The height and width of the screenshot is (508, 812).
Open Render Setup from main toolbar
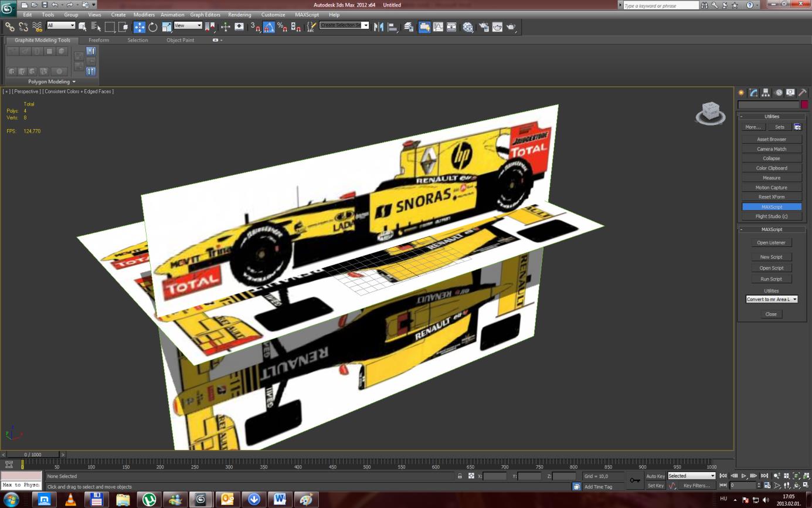(x=483, y=26)
